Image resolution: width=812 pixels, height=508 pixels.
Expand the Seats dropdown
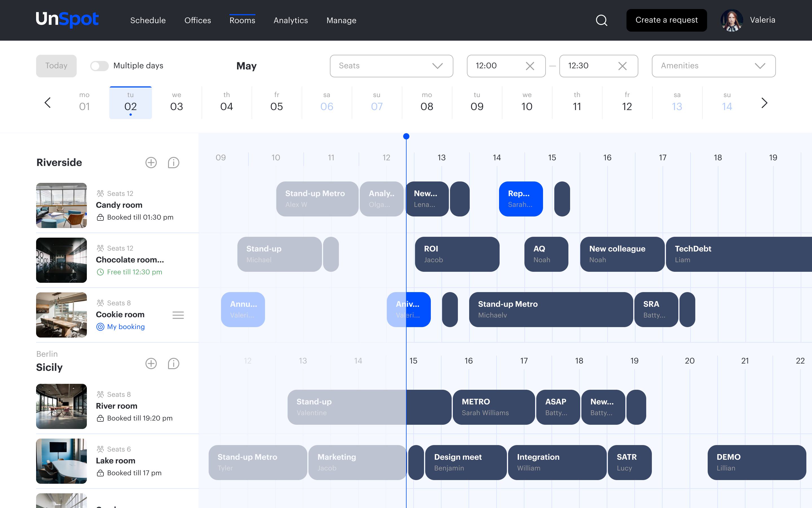pos(391,66)
